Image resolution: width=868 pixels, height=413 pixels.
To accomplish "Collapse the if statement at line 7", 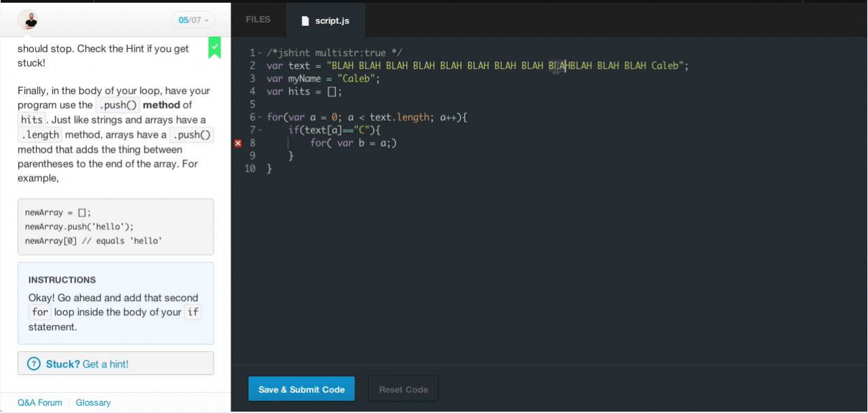I will pos(258,130).
